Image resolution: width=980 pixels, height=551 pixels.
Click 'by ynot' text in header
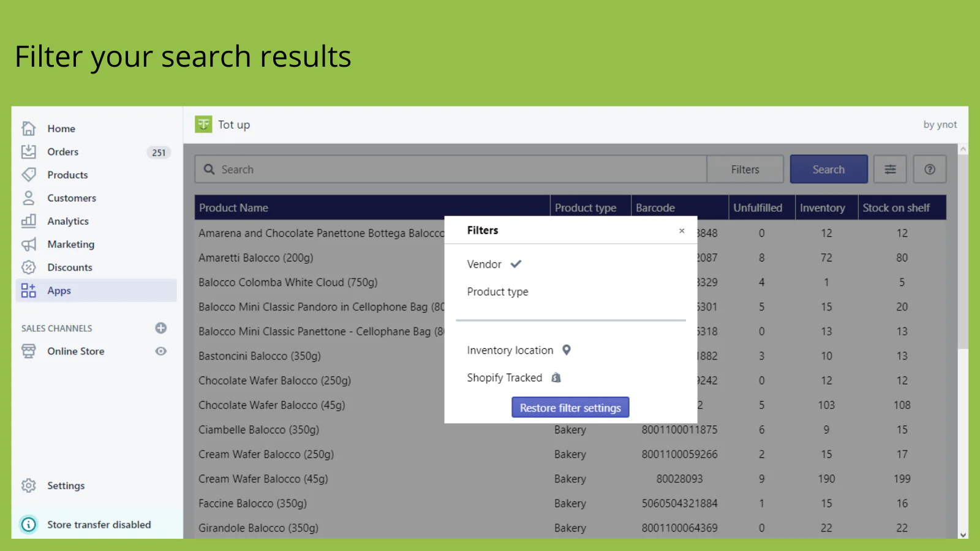click(940, 125)
